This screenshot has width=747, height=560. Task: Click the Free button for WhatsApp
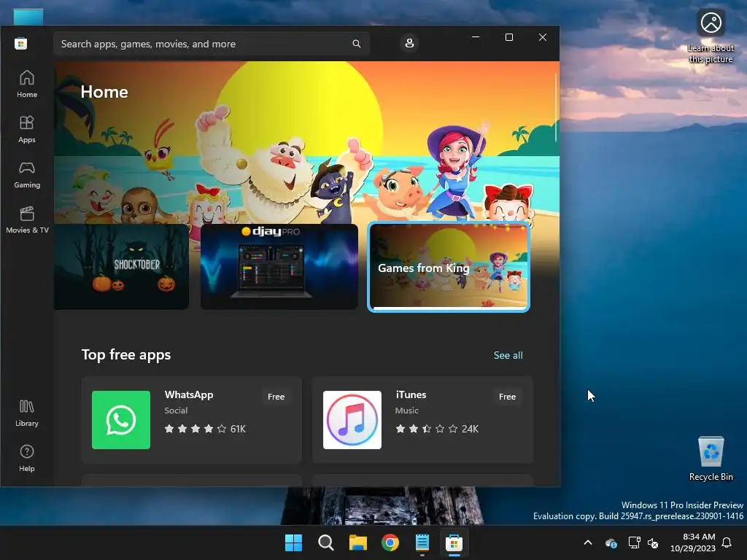(276, 397)
